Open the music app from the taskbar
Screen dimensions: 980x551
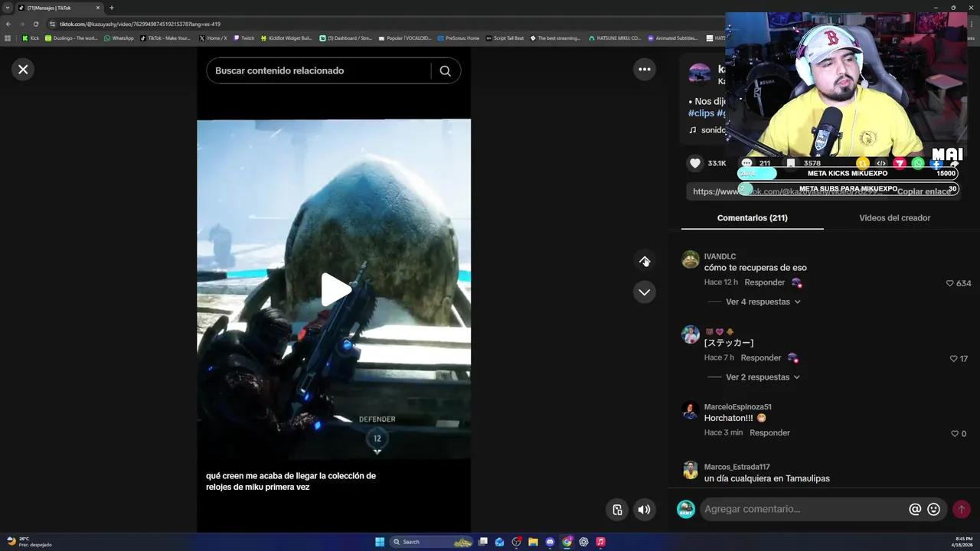tap(600, 542)
